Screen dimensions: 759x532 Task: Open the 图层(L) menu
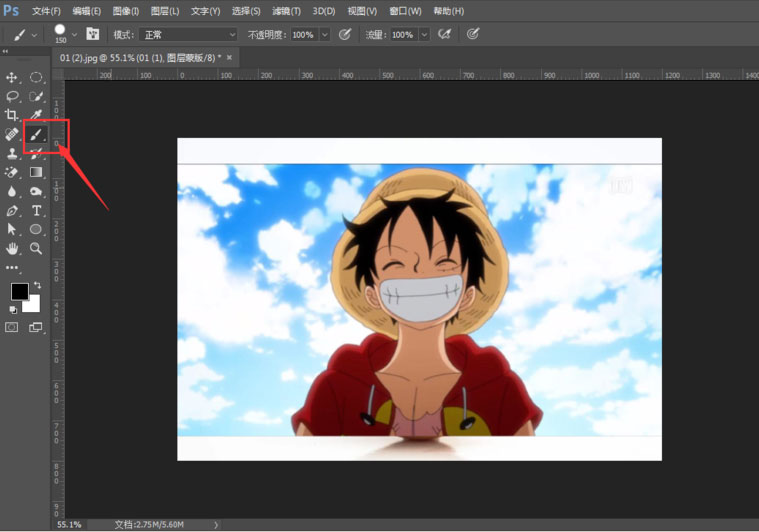coord(165,11)
